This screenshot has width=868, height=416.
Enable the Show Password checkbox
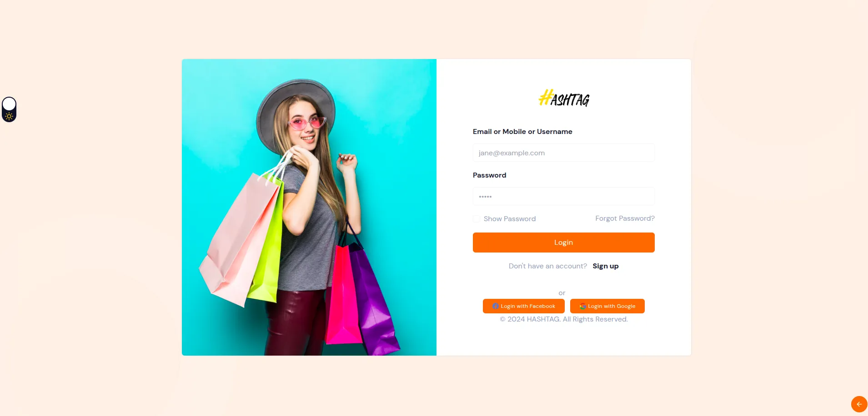click(477, 219)
